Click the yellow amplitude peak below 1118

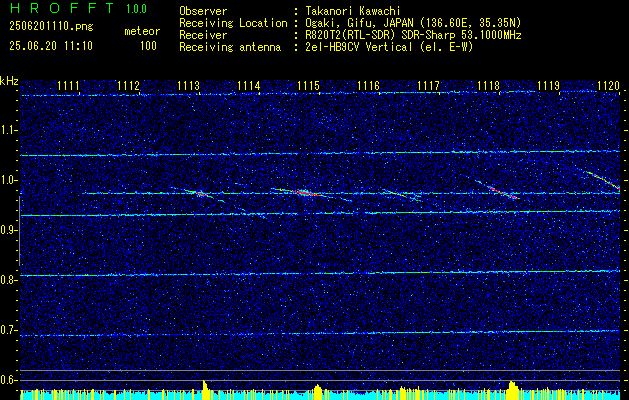coord(512,388)
